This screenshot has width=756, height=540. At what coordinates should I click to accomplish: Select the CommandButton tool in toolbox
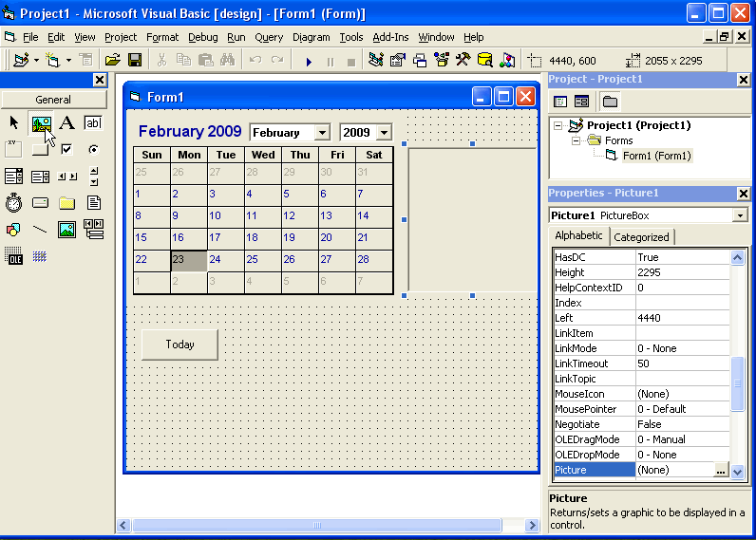(x=40, y=149)
